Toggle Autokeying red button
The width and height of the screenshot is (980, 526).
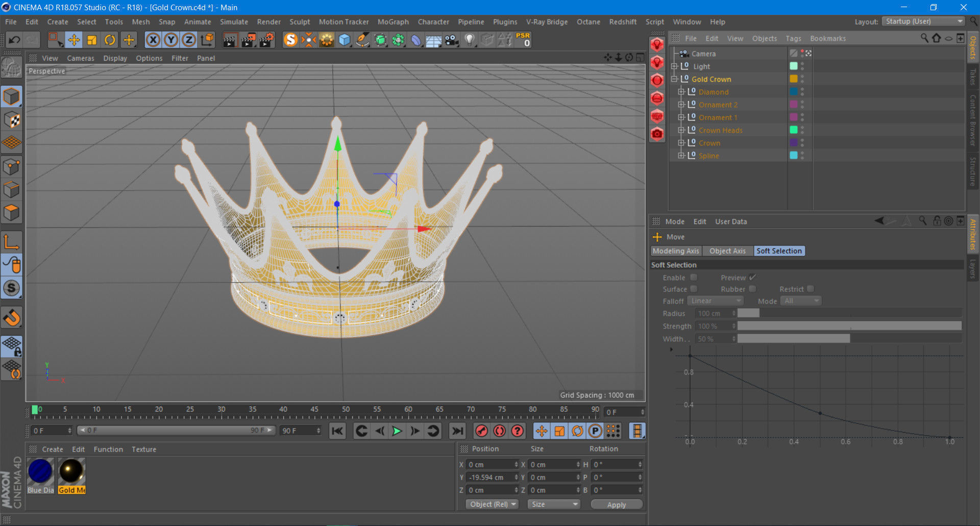499,431
